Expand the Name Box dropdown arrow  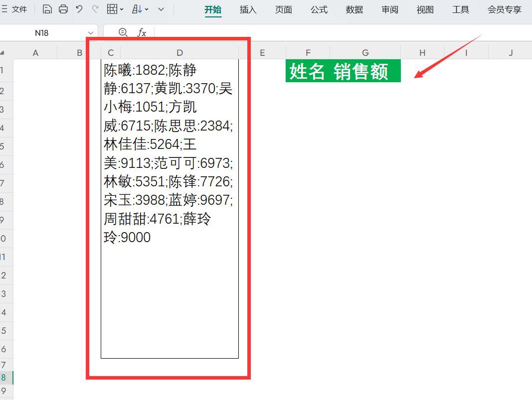tap(90, 33)
